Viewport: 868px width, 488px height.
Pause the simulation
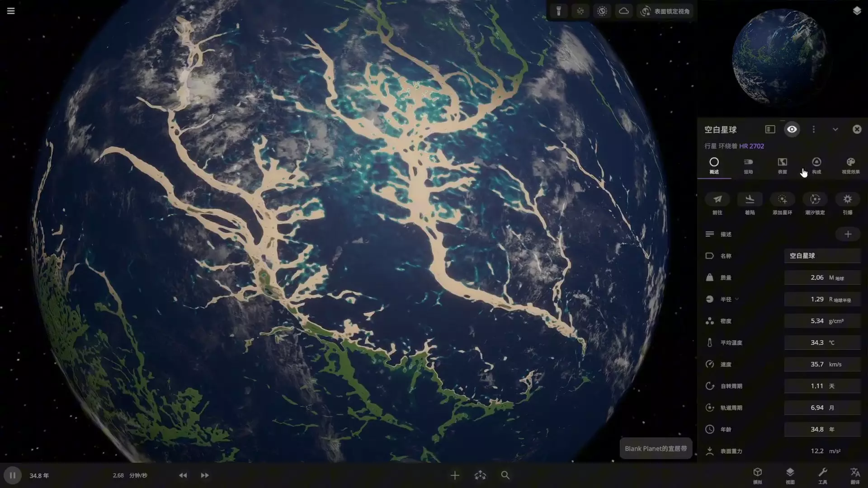click(13, 475)
